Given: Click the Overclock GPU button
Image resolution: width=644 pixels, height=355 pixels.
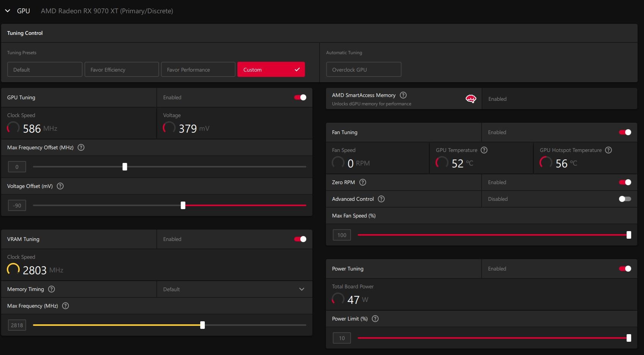Looking at the screenshot, I should (363, 70).
